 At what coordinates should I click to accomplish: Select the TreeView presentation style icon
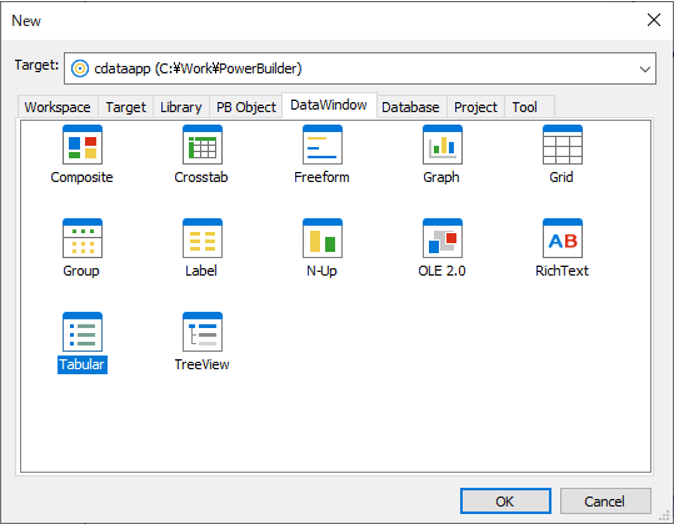pos(202,333)
